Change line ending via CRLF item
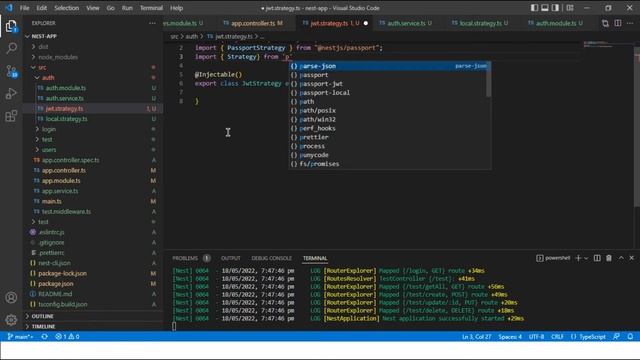The image size is (640, 360). [x=557, y=336]
